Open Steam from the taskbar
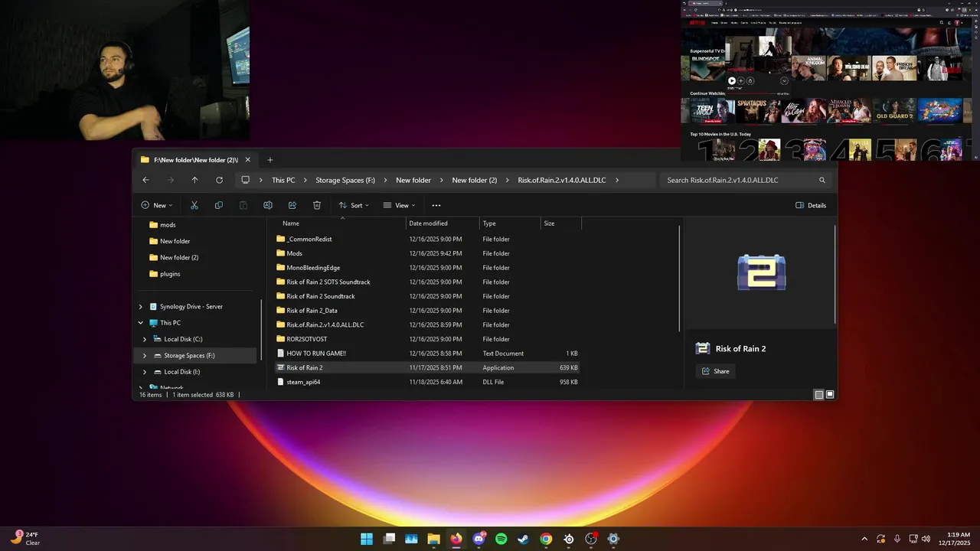 [524, 539]
